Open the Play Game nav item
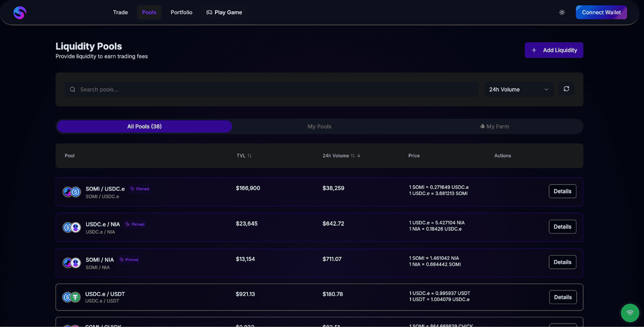Screen dimensions: 644x327 [x=224, y=12]
